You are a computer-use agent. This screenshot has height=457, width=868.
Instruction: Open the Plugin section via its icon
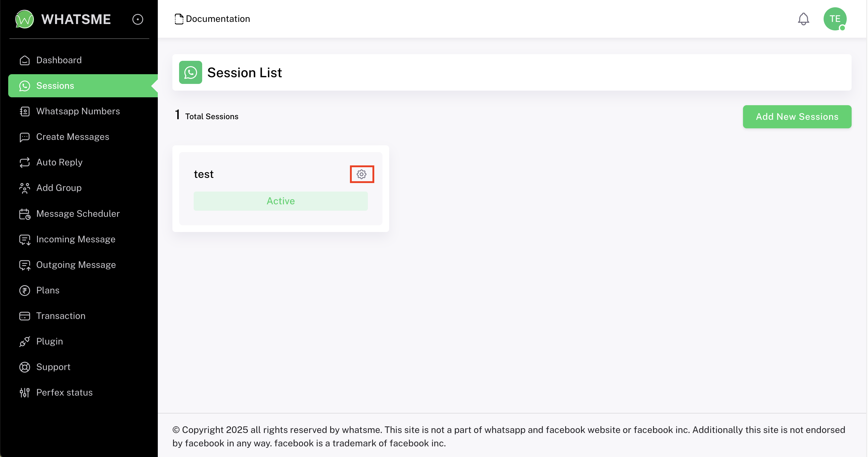(24, 341)
